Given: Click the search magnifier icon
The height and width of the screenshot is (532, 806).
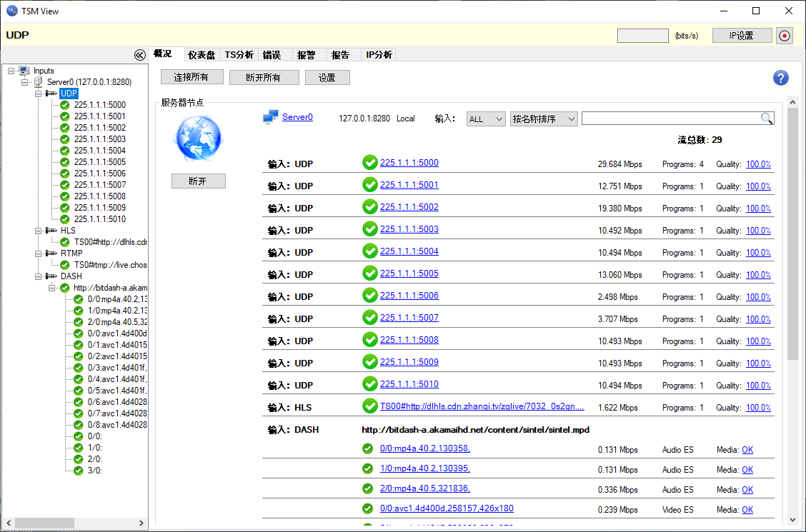Looking at the screenshot, I should [766, 119].
